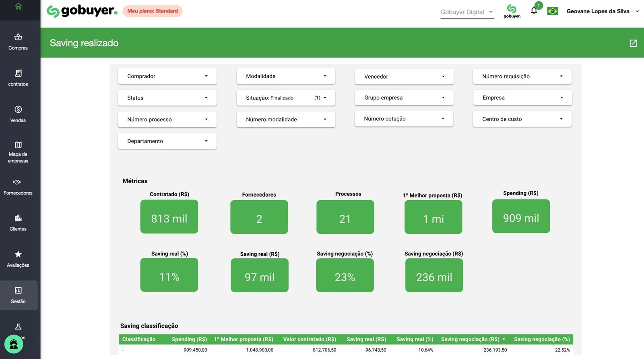Open the support chat avatar button
644x359 pixels.
pyautogui.click(x=14, y=344)
